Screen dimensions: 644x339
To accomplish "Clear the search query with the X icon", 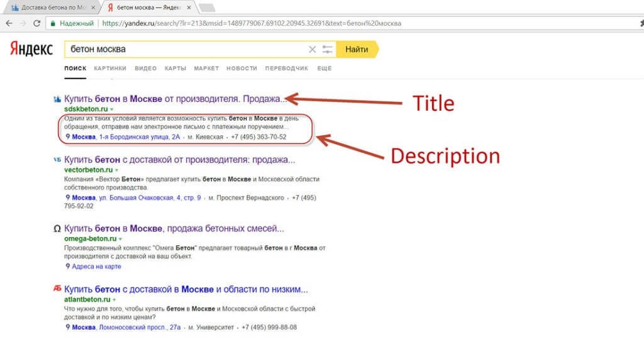I will (312, 49).
